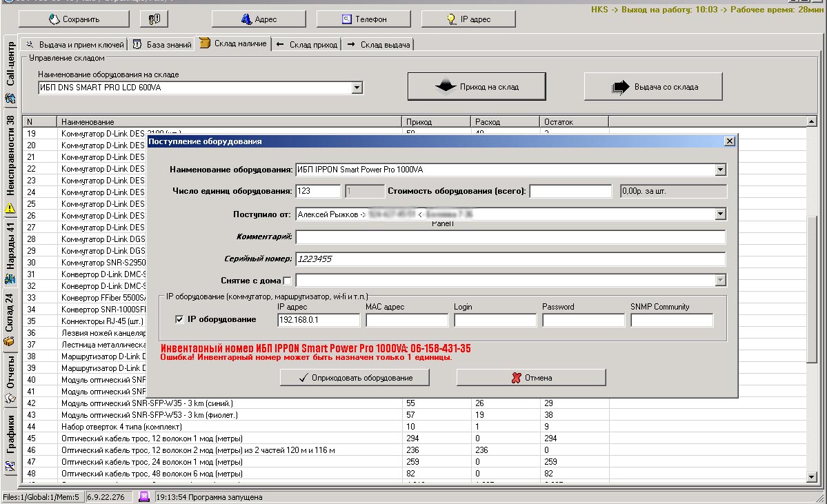Select the Склад наличие tab

coord(233,43)
